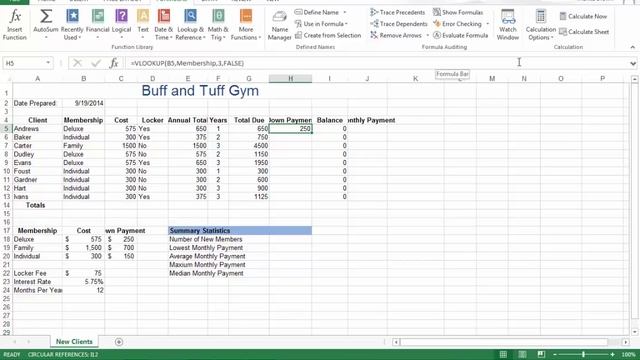Expand the Define Name dropdown arrow
Image resolution: width=640 pixels, height=360 pixels.
click(x=345, y=12)
